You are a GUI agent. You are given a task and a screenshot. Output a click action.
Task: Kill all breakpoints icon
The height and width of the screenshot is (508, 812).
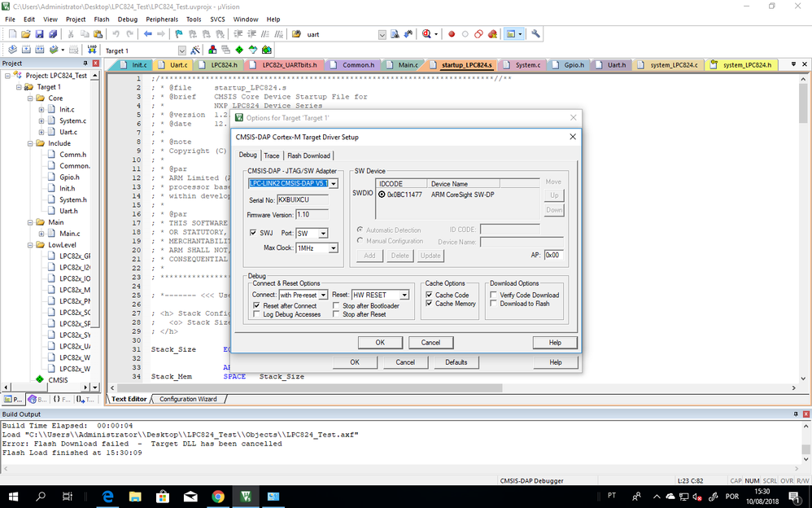(492, 34)
